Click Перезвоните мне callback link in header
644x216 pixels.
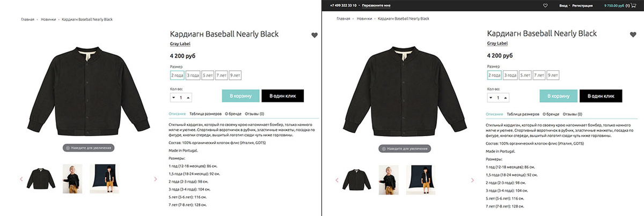coord(376,5)
